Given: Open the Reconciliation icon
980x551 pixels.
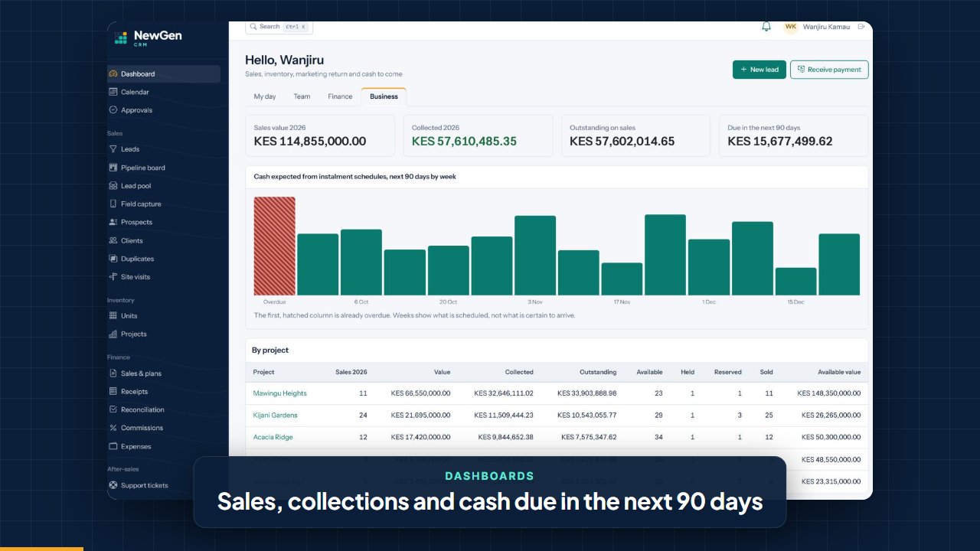Looking at the screenshot, I should click(x=113, y=410).
